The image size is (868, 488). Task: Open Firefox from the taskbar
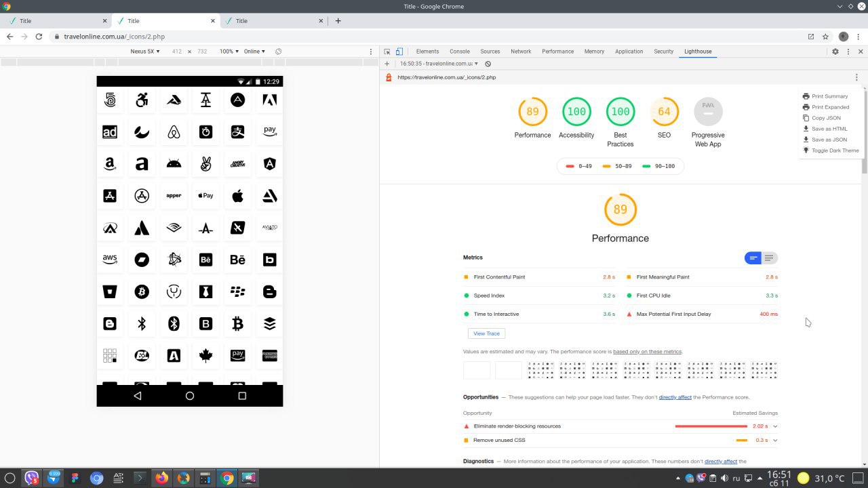(x=161, y=478)
